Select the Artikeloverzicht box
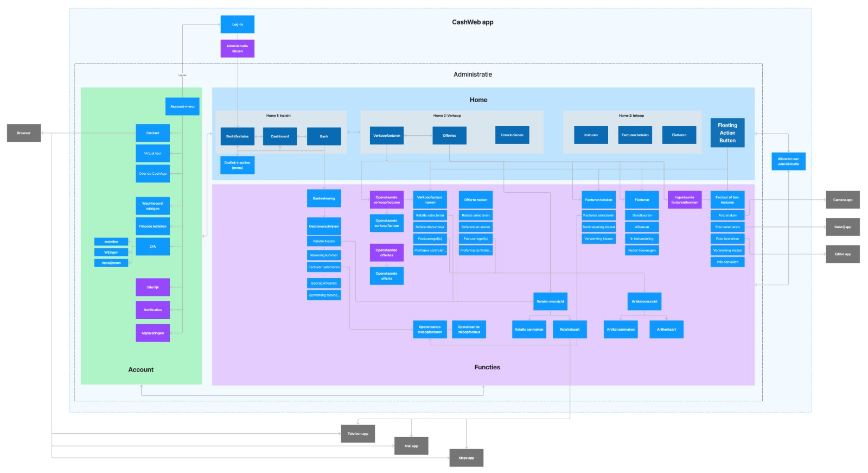Screen dimensions: 868x473 click(x=644, y=301)
